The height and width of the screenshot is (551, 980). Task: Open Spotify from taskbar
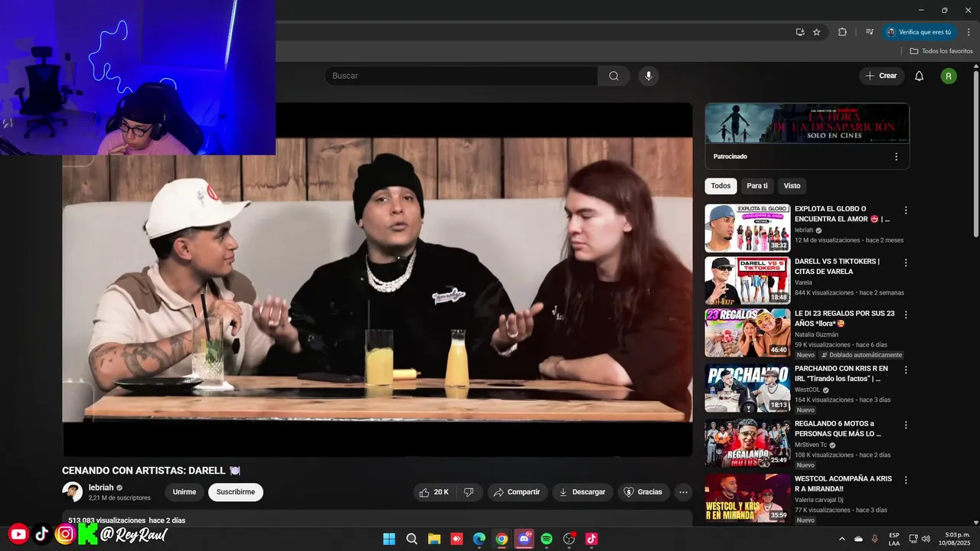[547, 539]
